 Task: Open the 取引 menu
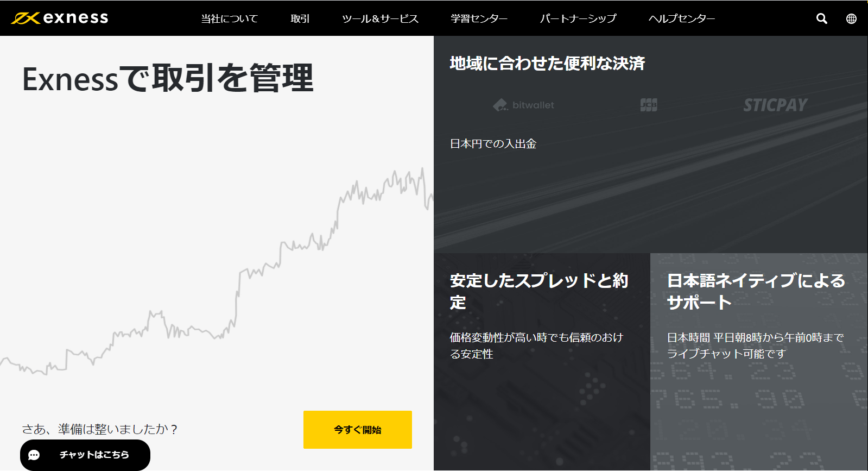coord(300,18)
